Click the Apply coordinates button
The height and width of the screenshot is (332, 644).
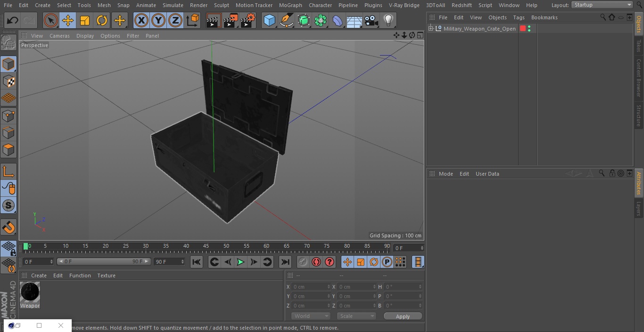point(403,316)
